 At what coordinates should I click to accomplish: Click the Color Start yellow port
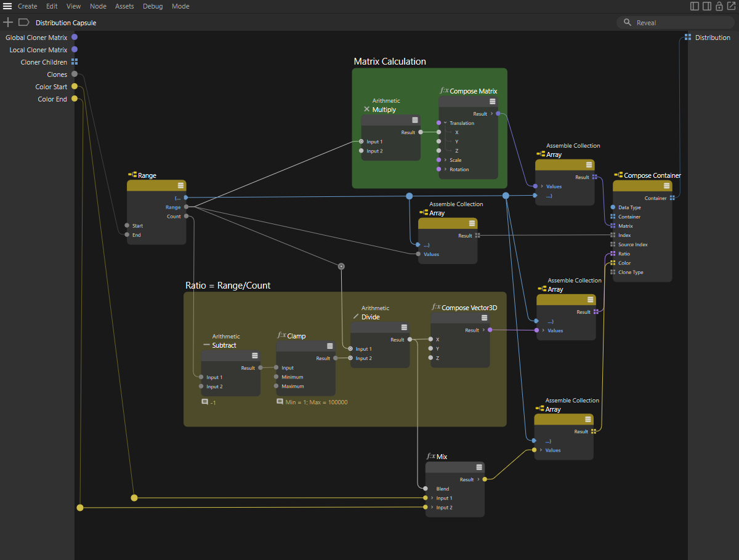point(75,87)
